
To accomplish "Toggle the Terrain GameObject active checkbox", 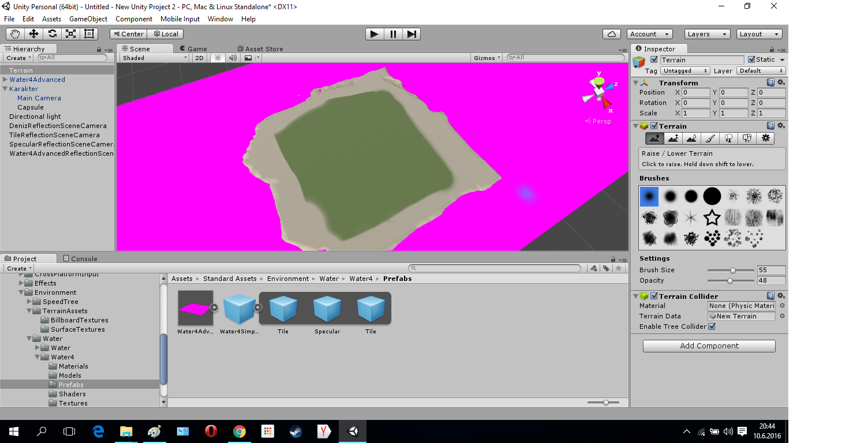I will (x=654, y=59).
